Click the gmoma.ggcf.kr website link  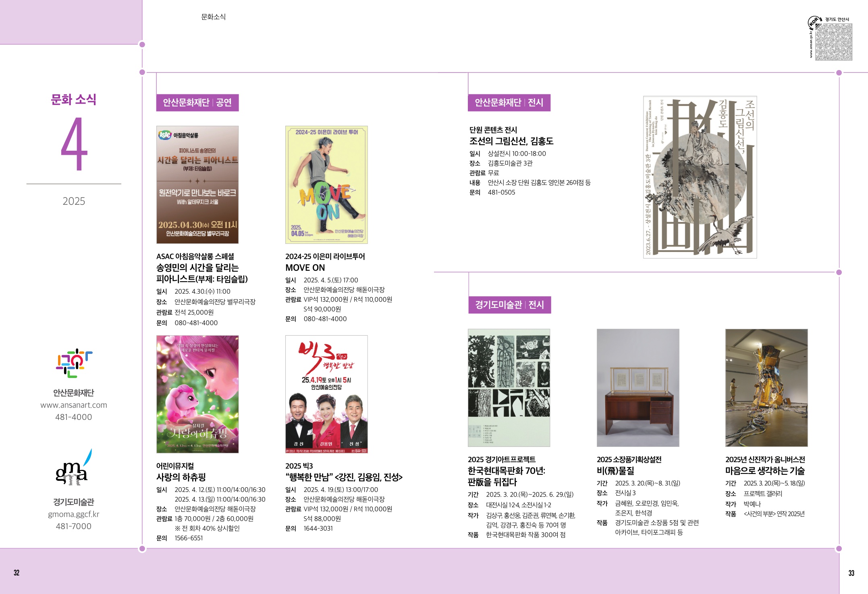[74, 514]
